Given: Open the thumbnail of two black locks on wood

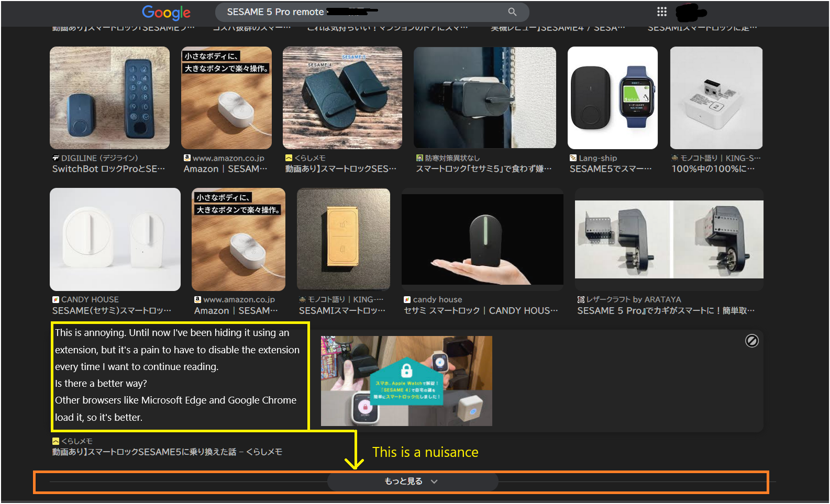Looking at the screenshot, I should tap(342, 98).
